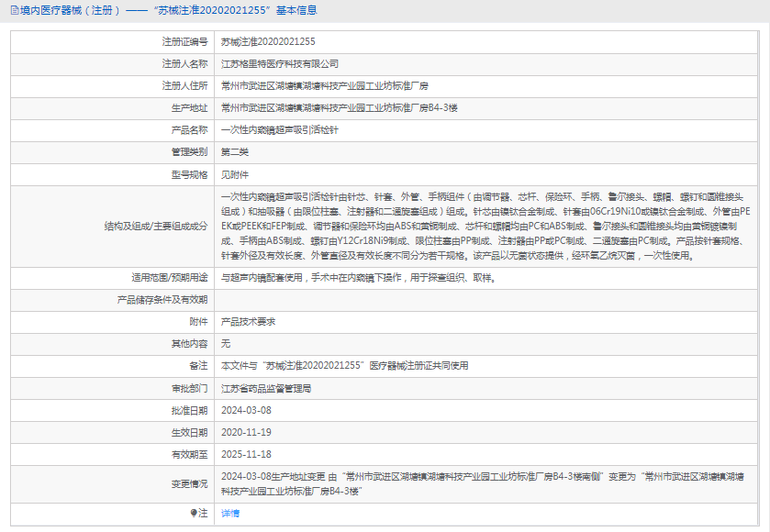This screenshot has height=532, width=770.
Task: Click the 变更情况 change record text
Action: click(x=482, y=484)
